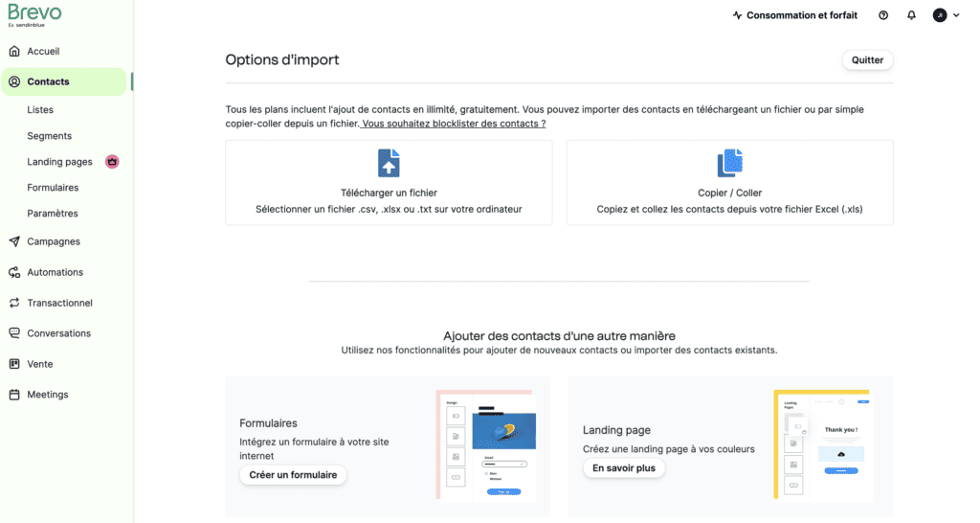Click the Meetings calendar icon

(x=14, y=395)
